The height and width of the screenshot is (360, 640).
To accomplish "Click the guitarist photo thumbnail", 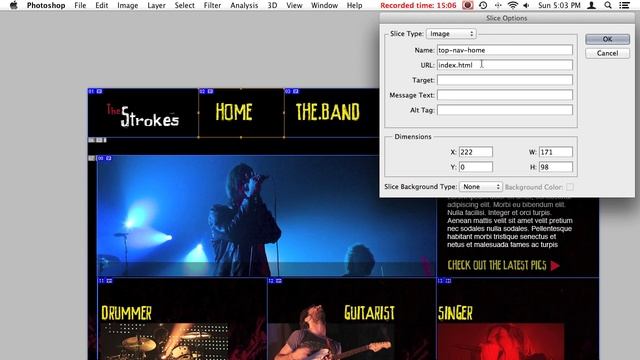I will tap(331, 342).
